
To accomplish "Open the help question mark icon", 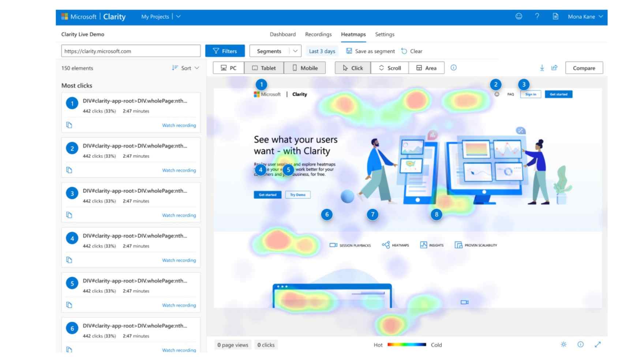I will [537, 16].
